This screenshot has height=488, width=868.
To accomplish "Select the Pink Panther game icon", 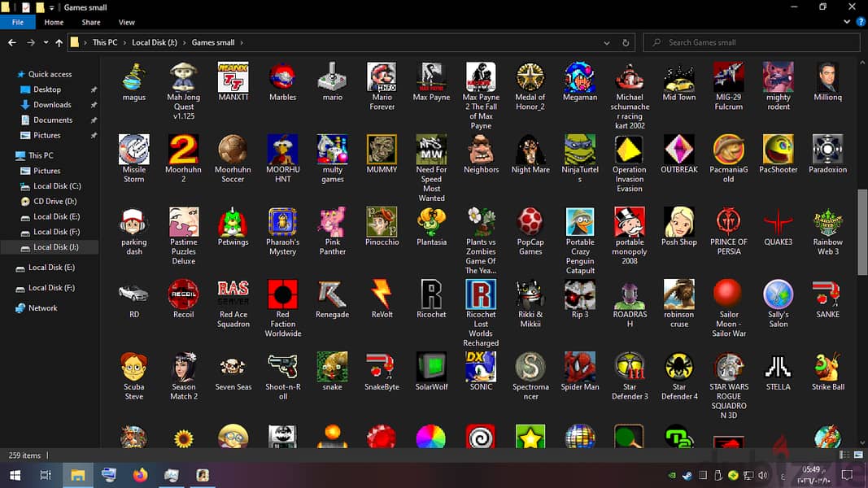I will (332, 222).
